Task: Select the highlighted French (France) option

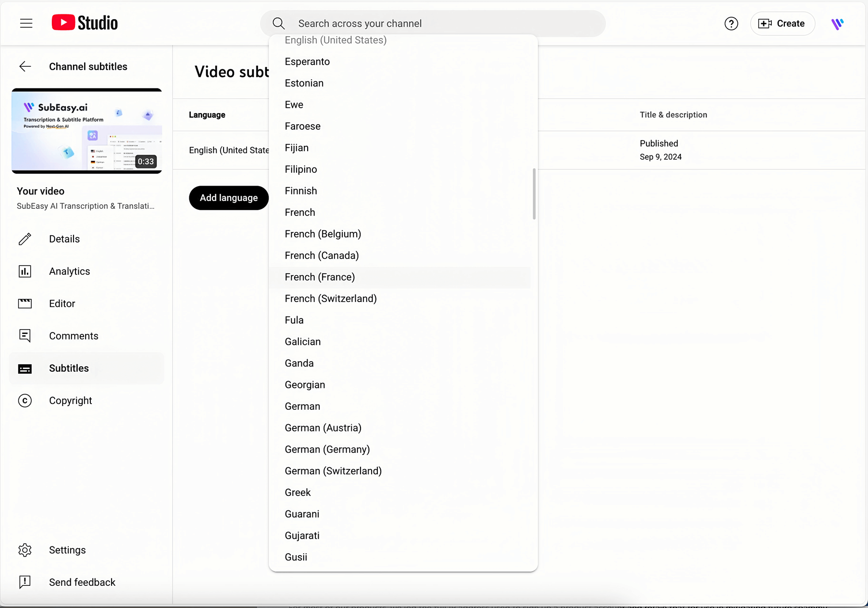Action: coord(400,277)
